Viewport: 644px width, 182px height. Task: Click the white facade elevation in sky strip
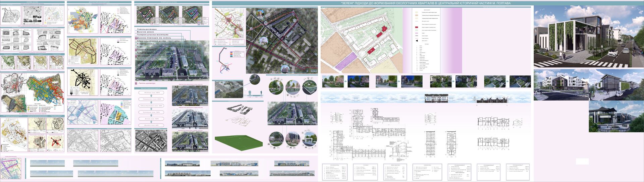[436, 99]
